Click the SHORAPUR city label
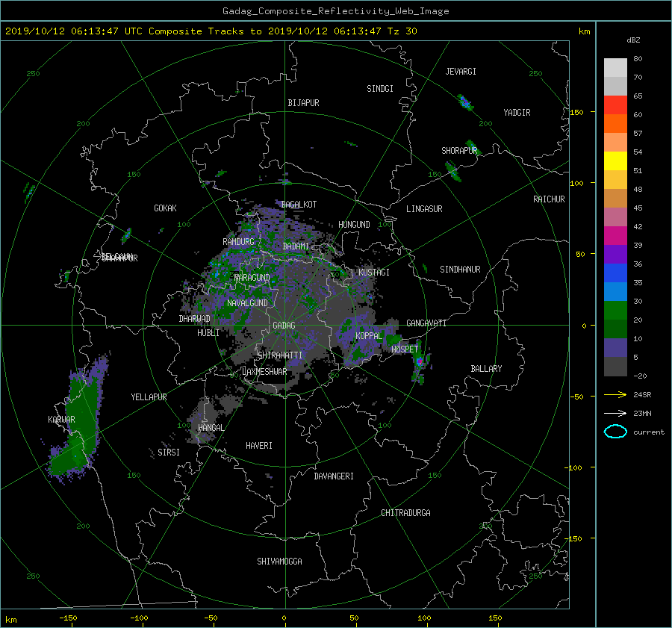Viewport: 672px width, 628px height. click(459, 151)
